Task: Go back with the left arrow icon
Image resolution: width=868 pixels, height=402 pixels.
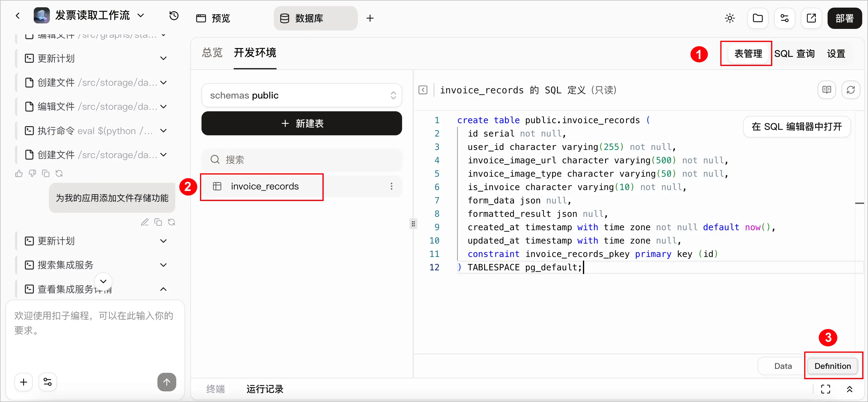Action: tap(18, 16)
